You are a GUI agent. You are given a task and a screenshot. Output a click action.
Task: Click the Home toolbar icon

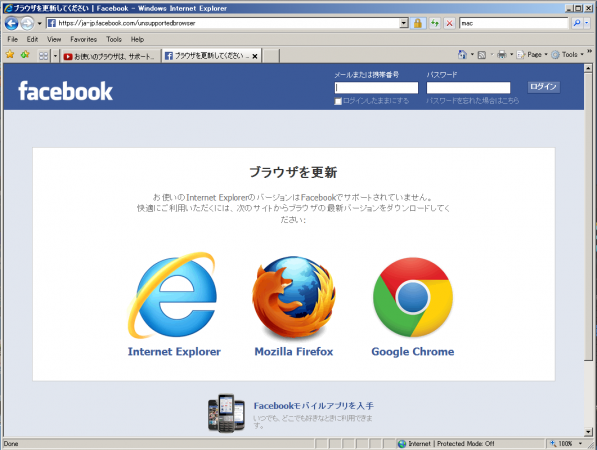(x=462, y=55)
